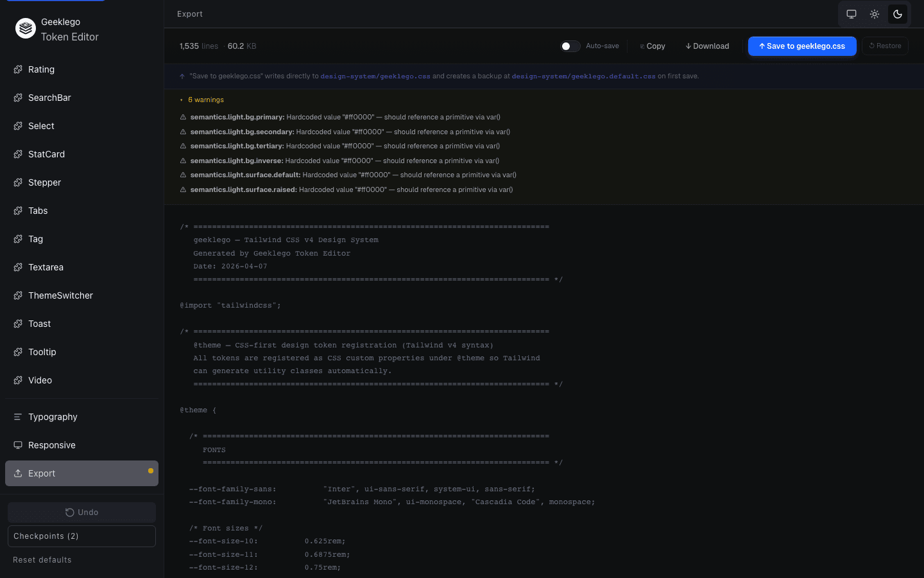Click warning semantics.light.surface.default text
Image resolution: width=924 pixels, height=578 pixels.
353,175
